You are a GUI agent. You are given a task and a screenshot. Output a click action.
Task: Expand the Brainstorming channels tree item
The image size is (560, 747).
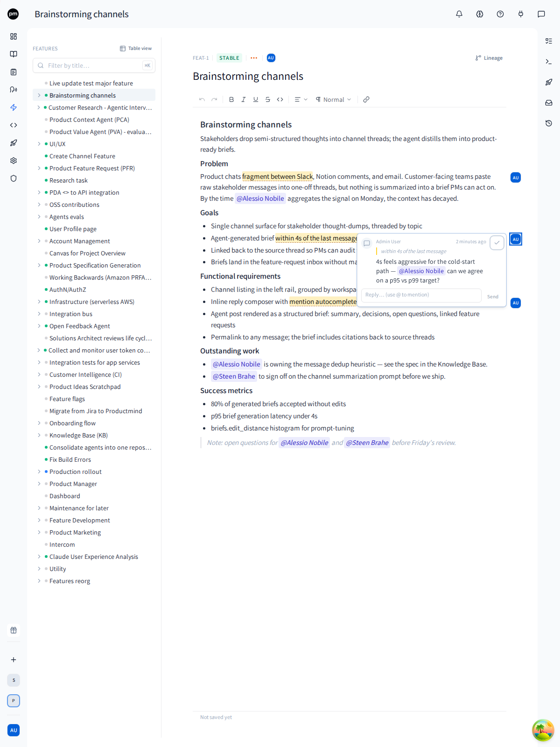(39, 95)
